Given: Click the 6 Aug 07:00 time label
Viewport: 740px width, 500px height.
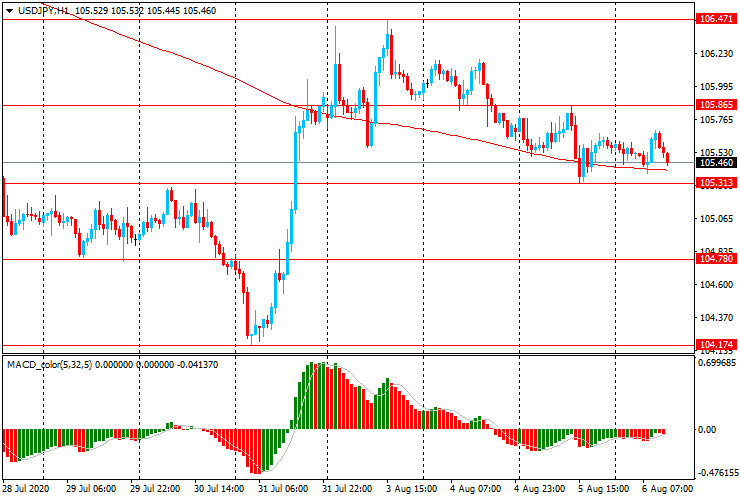Looking at the screenshot, I should tap(667, 489).
